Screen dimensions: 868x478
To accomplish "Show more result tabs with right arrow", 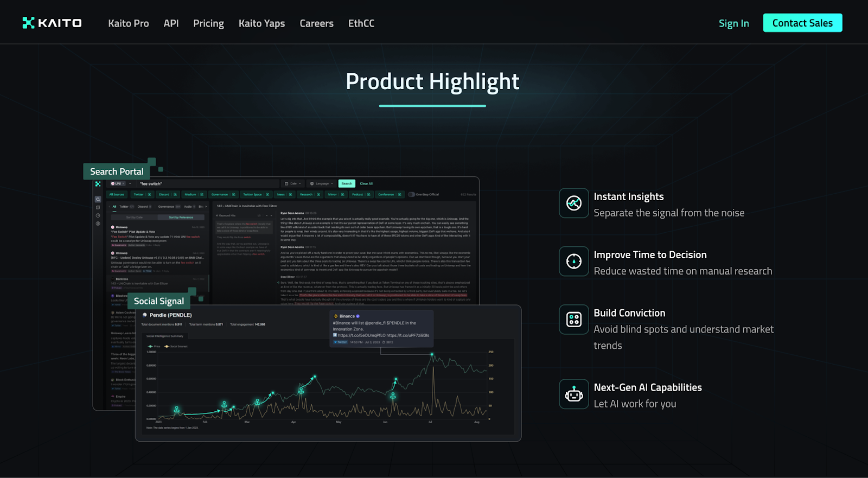I will (206, 207).
